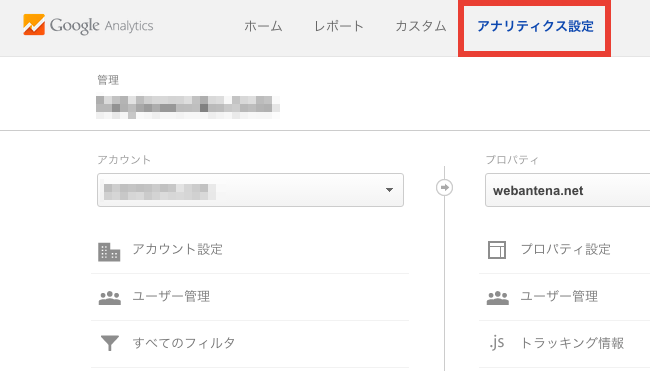Click the 管理 heading text
The height and width of the screenshot is (371, 650).
tap(108, 80)
